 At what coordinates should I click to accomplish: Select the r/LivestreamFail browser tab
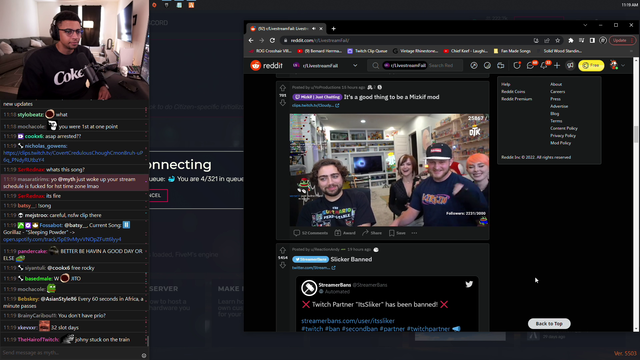[282, 29]
